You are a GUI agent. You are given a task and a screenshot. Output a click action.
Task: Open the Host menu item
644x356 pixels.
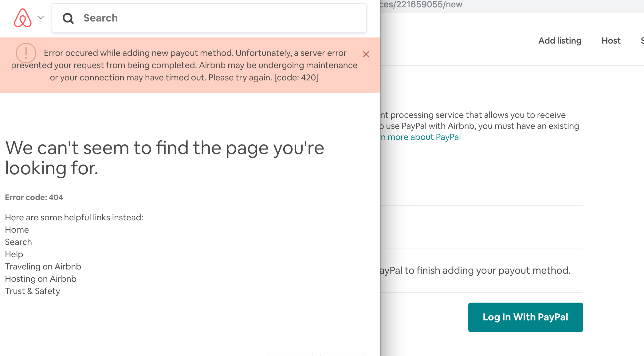611,41
